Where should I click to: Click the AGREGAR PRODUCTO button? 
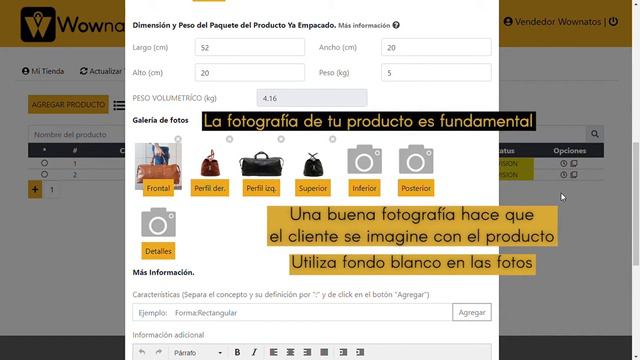coord(68,104)
